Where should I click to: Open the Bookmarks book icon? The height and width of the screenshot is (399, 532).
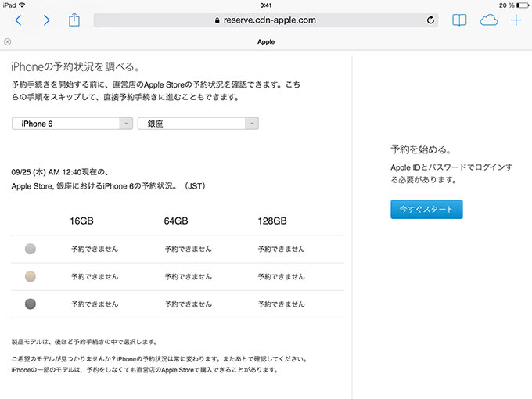459,20
